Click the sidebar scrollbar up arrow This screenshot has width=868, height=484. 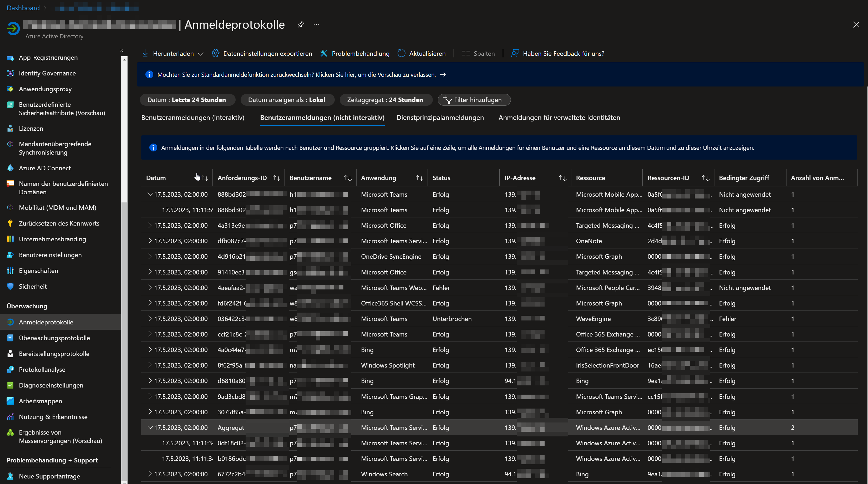coord(124,60)
